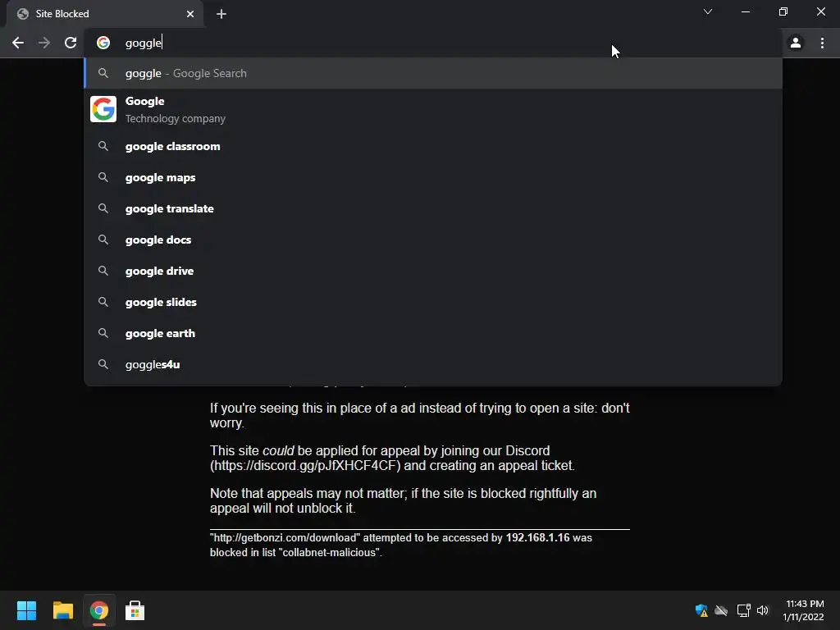Screen dimensions: 840x630
Task: Select the goggles4u suggestion
Action: click(x=433, y=364)
